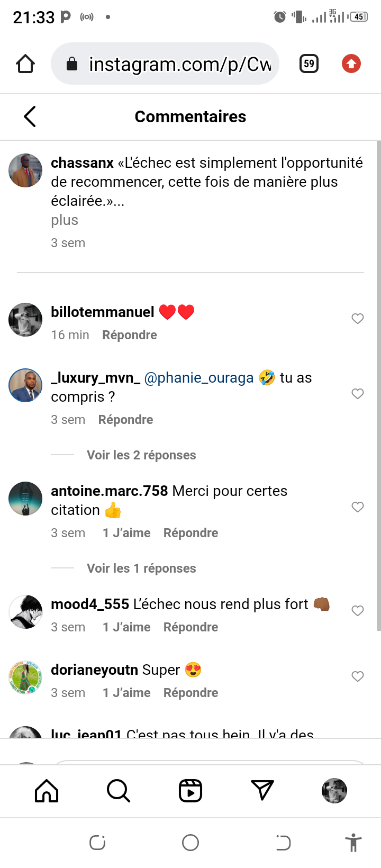Image resolution: width=381 pixels, height=868 pixels.
Task: Open antoine.marc.758's profile picture
Action: 25,499
